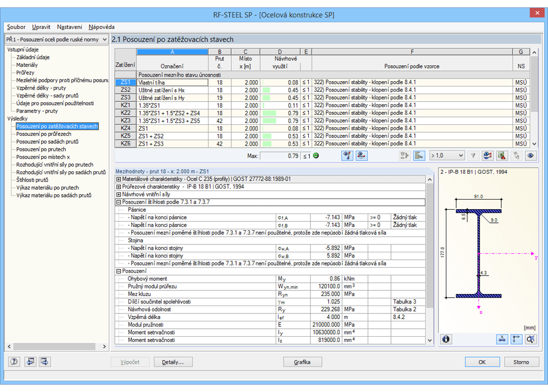Viewport: 548px width, 392px height.
Task: Collapse Posouzení štíhlosti podle 7.3.1 section
Action: click(x=119, y=202)
